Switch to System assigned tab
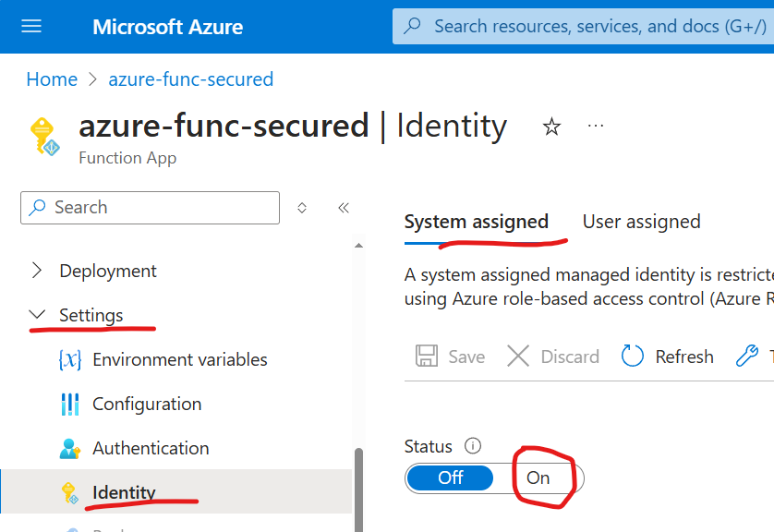This screenshot has height=532, width=774. point(477,222)
